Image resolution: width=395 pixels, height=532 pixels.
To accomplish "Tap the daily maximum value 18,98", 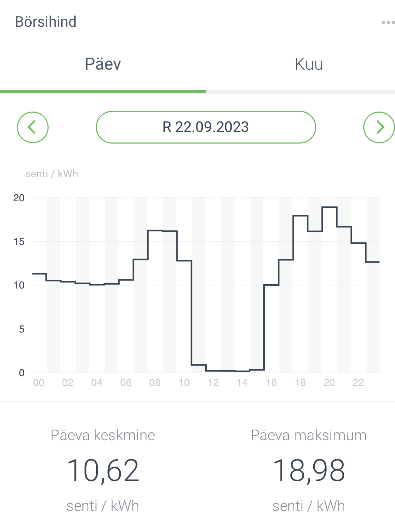I will tap(309, 470).
